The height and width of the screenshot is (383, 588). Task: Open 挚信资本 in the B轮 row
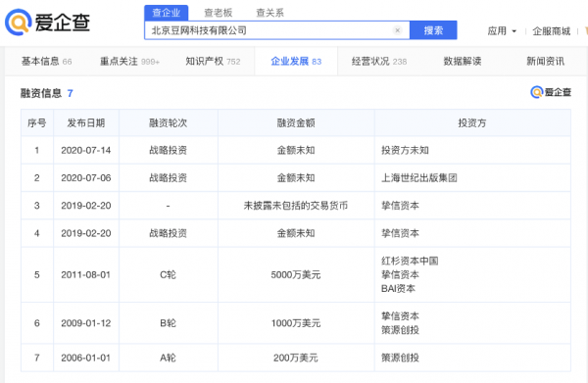pos(400,316)
